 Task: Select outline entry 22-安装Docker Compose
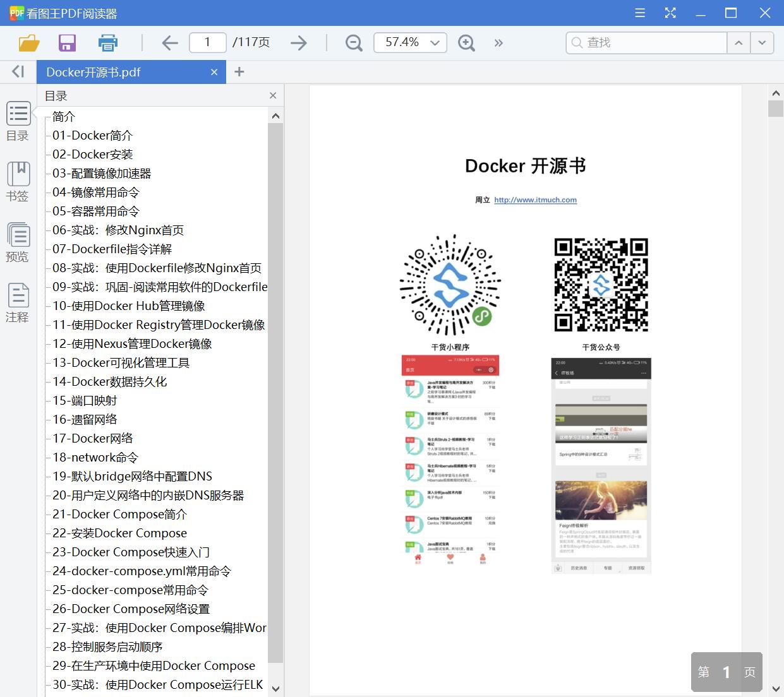point(119,533)
